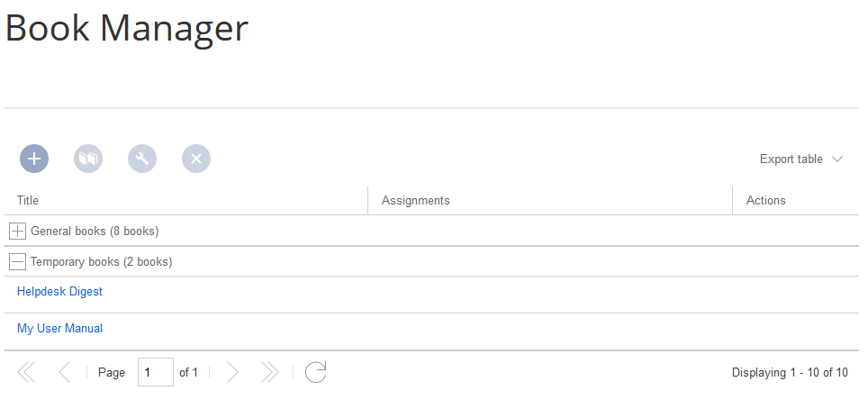Screen dimensions: 868x409
Task: Sort by the Title column header
Action: (28, 200)
